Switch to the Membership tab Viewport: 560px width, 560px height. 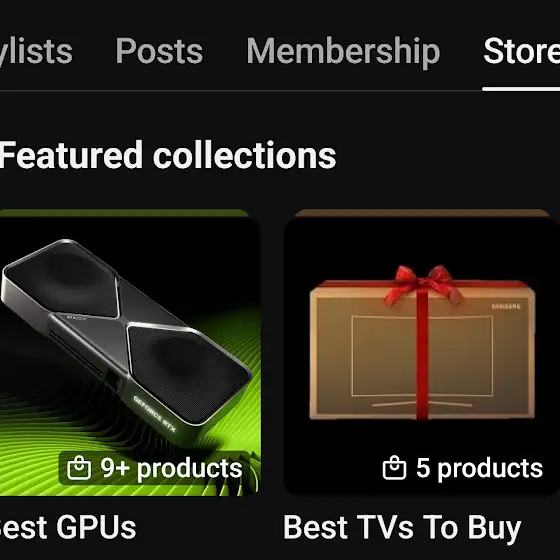pyautogui.click(x=343, y=52)
